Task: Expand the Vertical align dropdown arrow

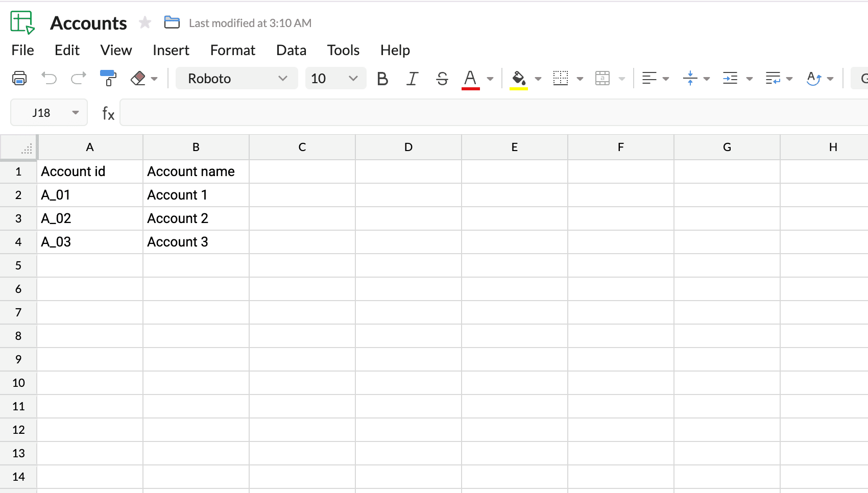Action: click(707, 79)
